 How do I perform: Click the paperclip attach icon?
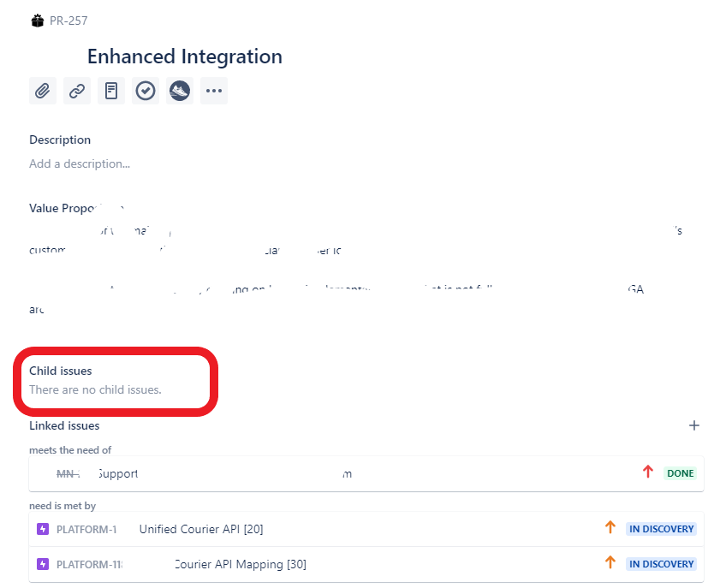coord(43,91)
